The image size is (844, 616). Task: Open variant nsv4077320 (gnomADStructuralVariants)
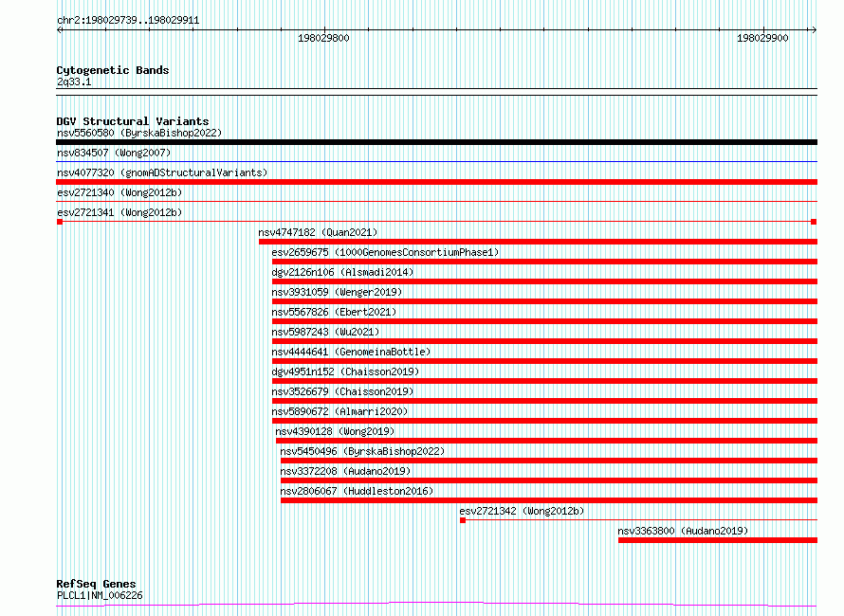[x=162, y=172]
